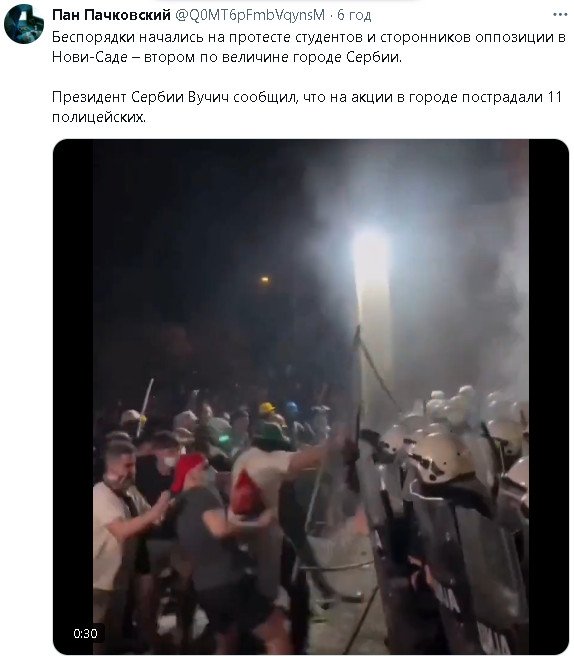Viewport: 574px width, 660px height.
Task: Click the protester's red cap in the video
Action: (x=187, y=471)
